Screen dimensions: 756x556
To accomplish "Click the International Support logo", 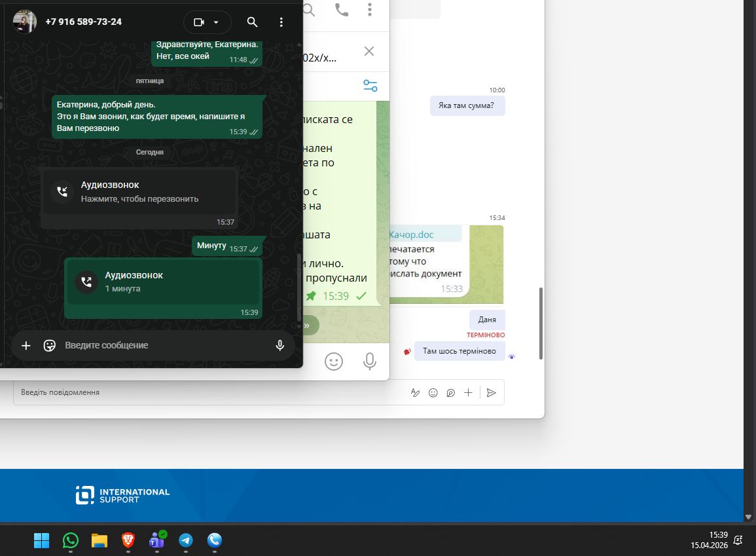I will point(122,495).
